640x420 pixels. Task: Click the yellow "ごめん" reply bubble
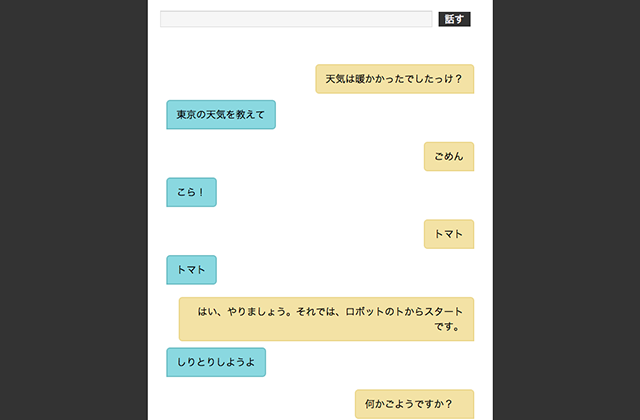click(x=448, y=157)
